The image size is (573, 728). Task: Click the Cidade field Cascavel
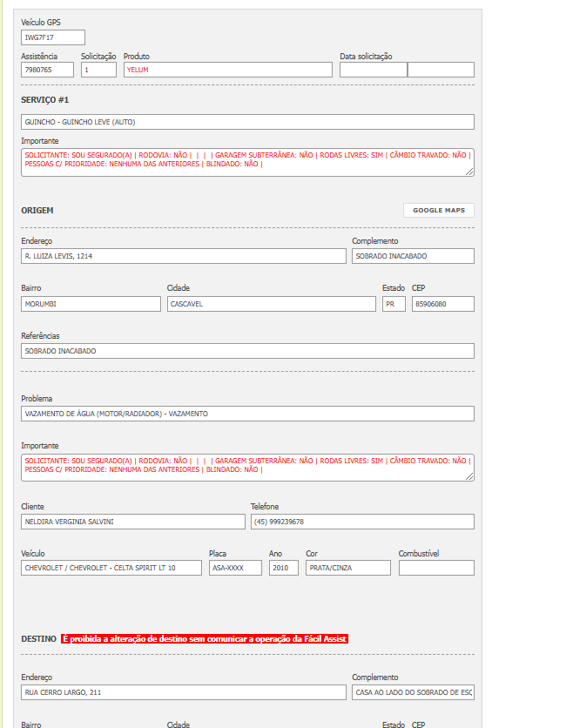(x=271, y=304)
